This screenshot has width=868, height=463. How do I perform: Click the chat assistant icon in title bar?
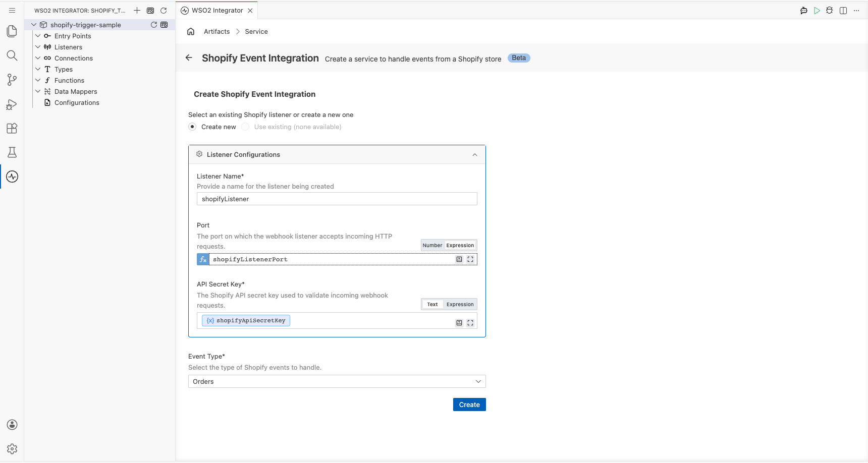click(804, 11)
